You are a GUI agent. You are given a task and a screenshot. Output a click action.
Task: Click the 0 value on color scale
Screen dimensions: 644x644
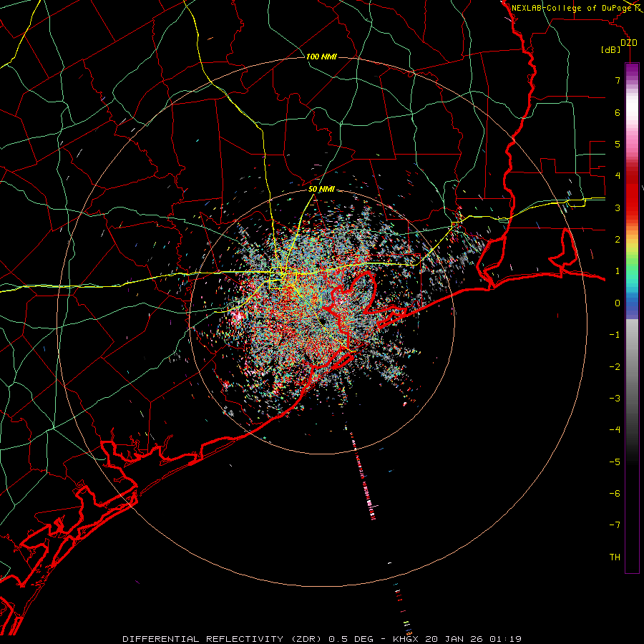coord(618,303)
